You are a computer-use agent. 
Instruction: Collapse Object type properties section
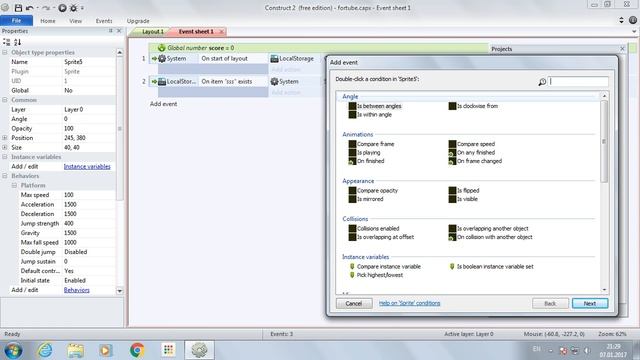[5, 52]
